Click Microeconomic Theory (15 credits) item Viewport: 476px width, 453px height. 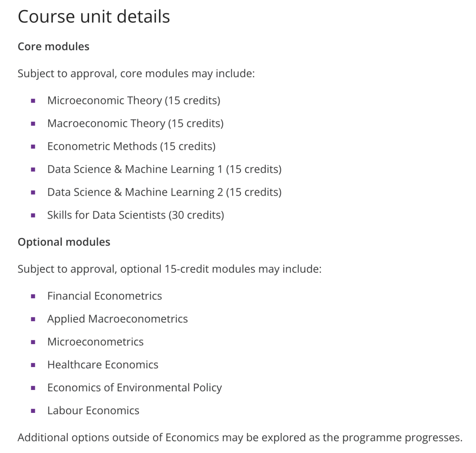tap(134, 100)
